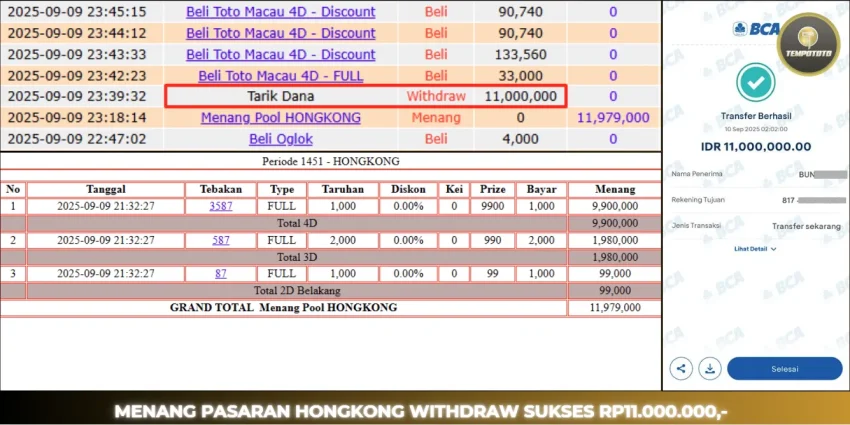This screenshot has width=850, height=425.
Task: Select the Withdraw type label
Action: tap(436, 96)
